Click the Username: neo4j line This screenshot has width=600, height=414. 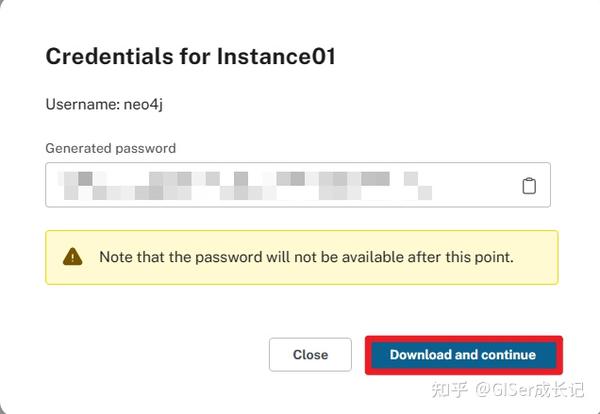(104, 104)
